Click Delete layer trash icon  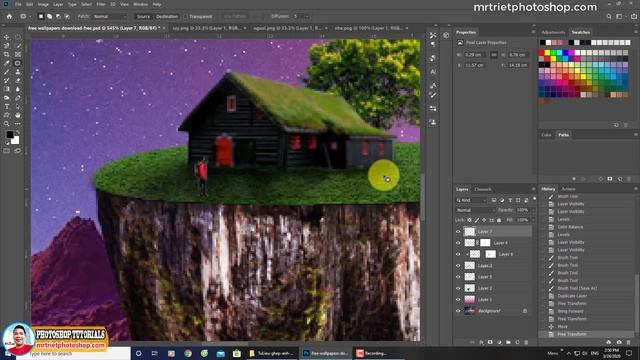(526, 342)
